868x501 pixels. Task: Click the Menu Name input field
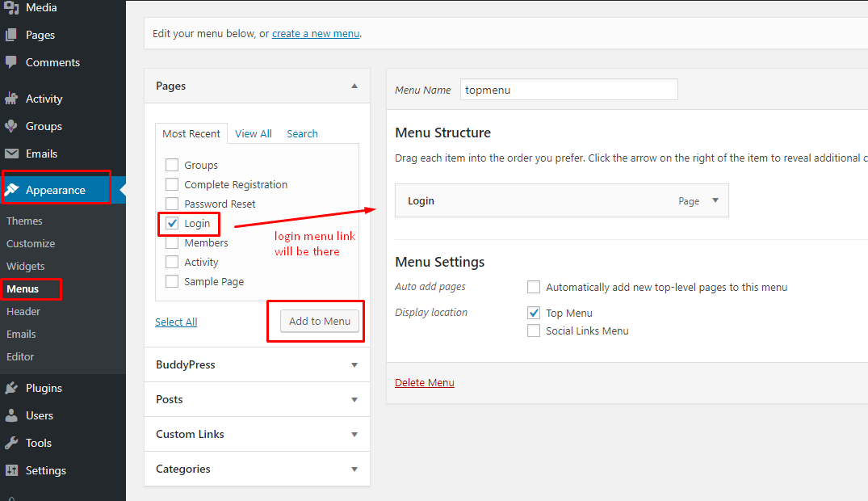[569, 89]
